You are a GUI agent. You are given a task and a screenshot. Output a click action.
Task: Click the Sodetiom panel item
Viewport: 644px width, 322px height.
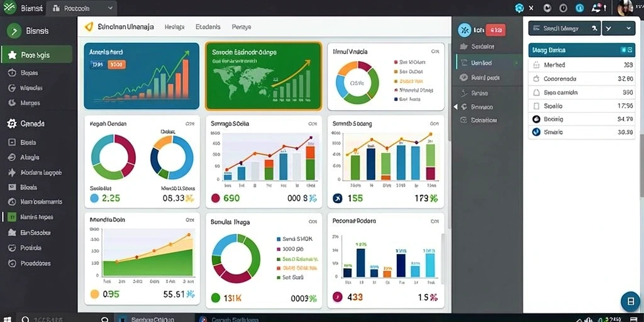coord(484,120)
